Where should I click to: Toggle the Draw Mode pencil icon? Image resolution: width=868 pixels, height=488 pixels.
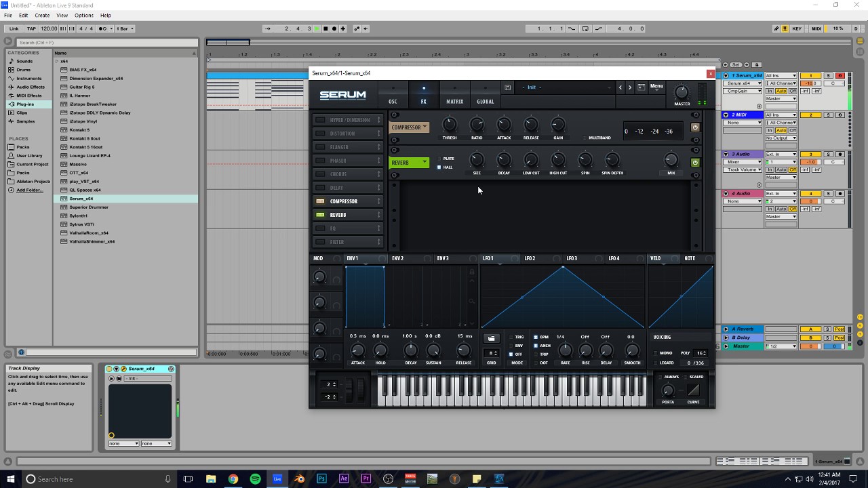[776, 28]
